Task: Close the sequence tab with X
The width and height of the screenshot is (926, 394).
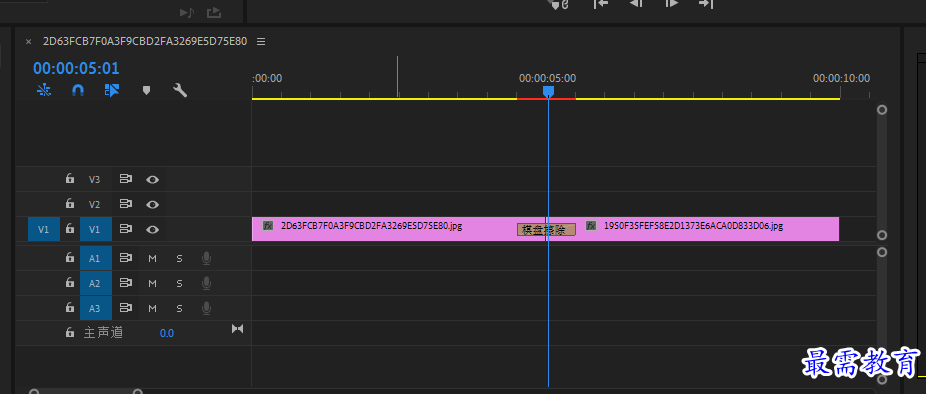Action: click(28, 41)
